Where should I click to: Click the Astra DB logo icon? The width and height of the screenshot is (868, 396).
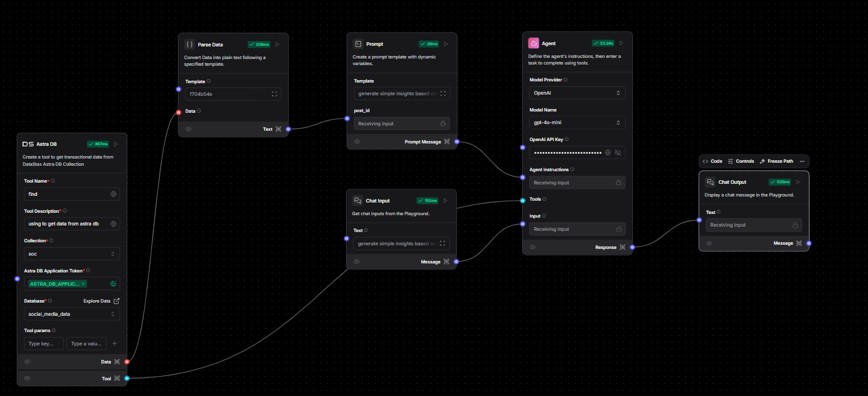(28, 144)
